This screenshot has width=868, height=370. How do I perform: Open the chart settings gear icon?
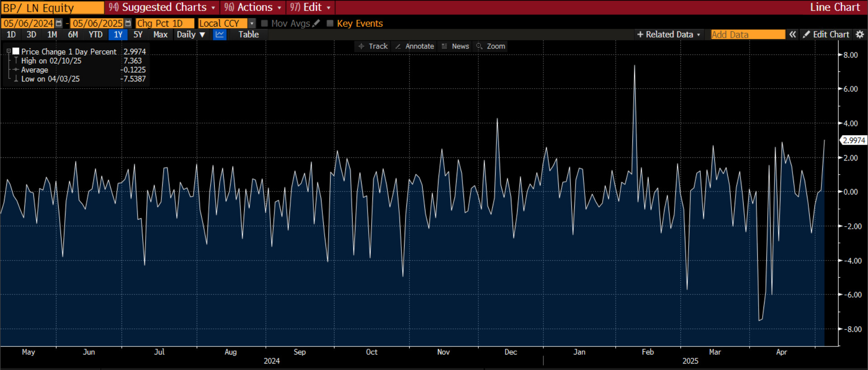pos(860,34)
